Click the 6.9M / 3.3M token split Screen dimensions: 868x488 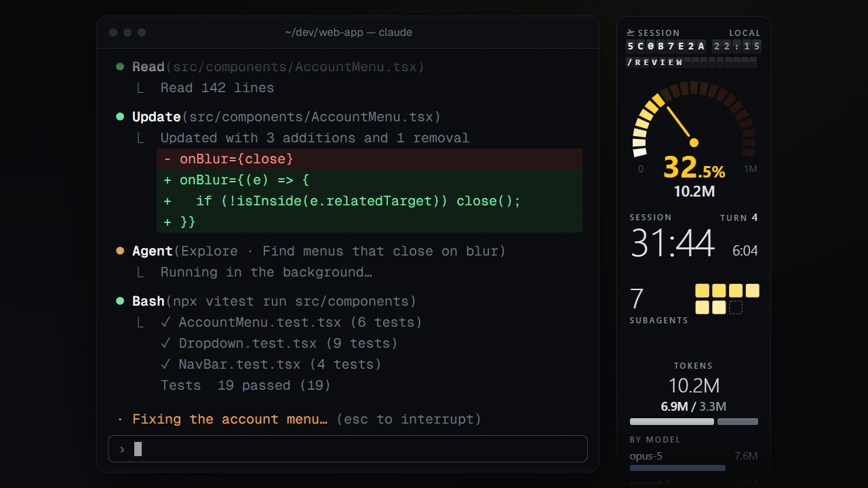pos(694,407)
